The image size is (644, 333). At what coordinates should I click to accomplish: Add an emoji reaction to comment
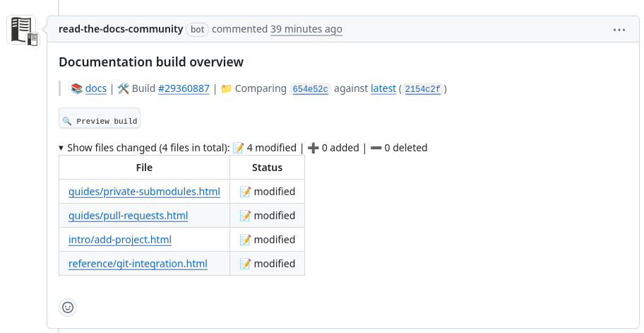tap(68, 307)
